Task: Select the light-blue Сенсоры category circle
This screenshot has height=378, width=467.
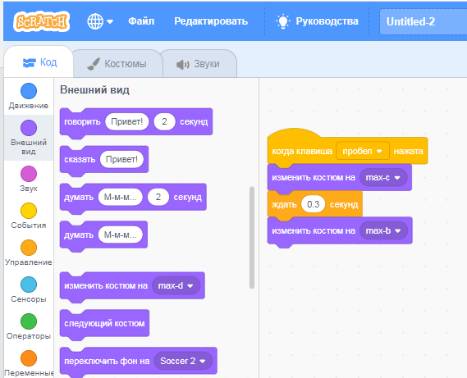Action: coord(29,284)
